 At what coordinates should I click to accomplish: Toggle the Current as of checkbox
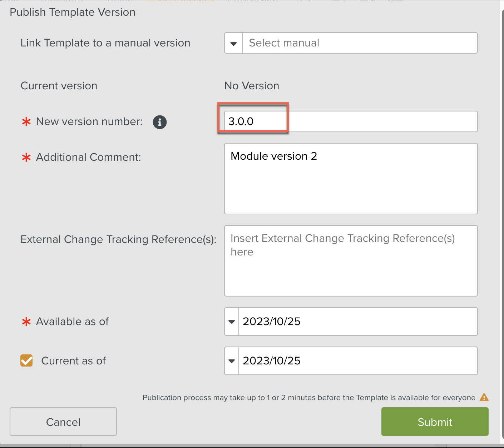coord(26,361)
